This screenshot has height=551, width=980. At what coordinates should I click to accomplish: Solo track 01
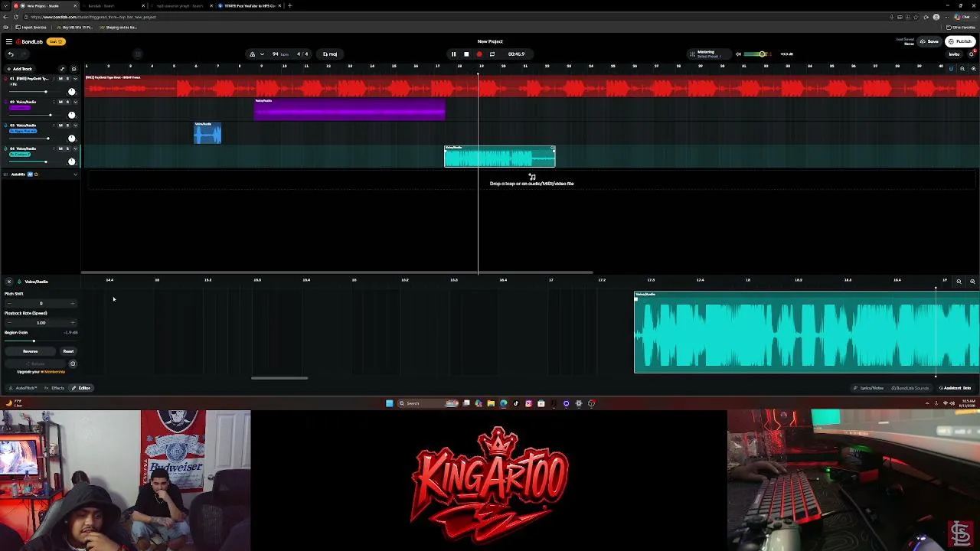[67, 79]
